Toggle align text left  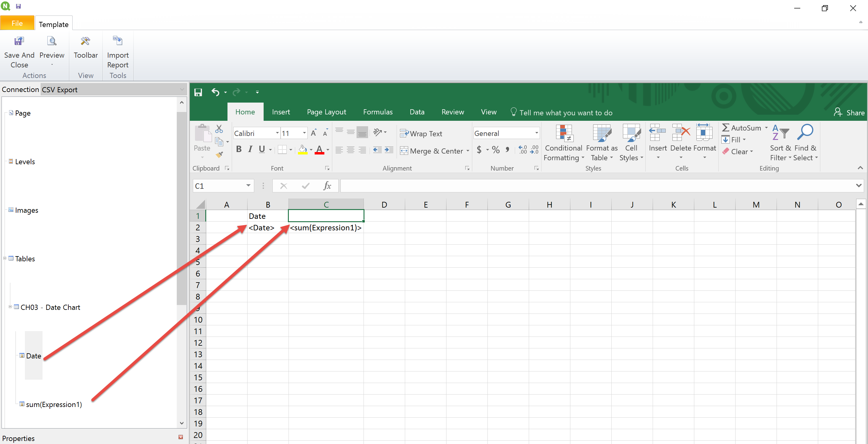click(339, 150)
